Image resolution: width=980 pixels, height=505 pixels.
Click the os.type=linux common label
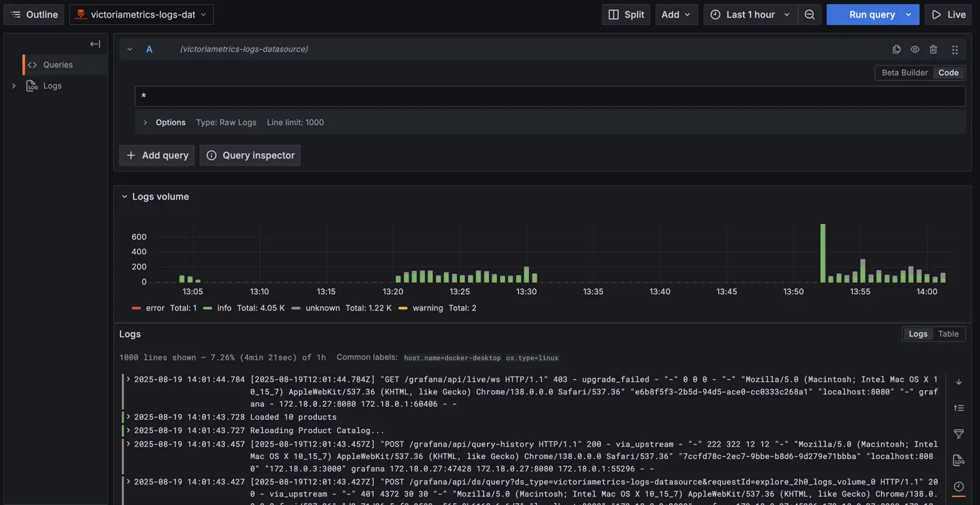pyautogui.click(x=532, y=358)
